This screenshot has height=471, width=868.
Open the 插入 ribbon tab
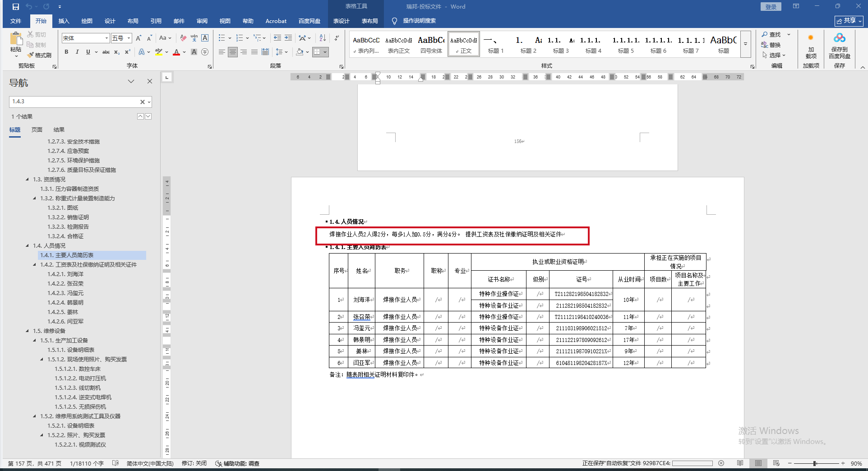point(64,21)
